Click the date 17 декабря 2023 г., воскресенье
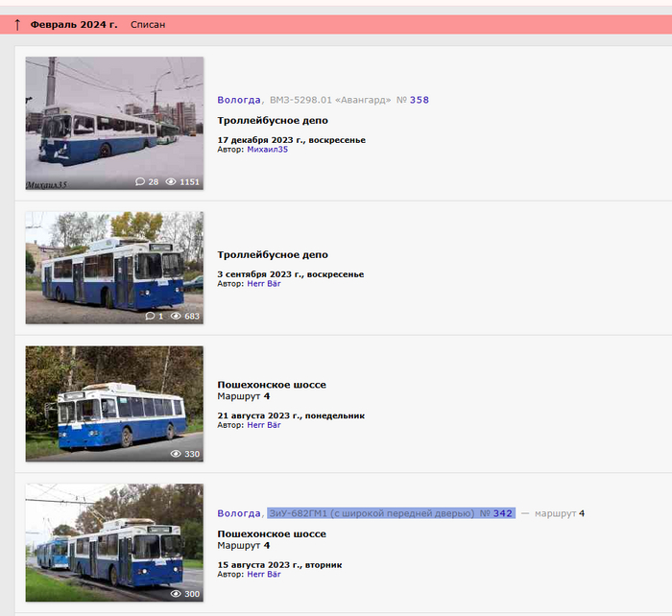Screen dimensions: 672x616 292,140
